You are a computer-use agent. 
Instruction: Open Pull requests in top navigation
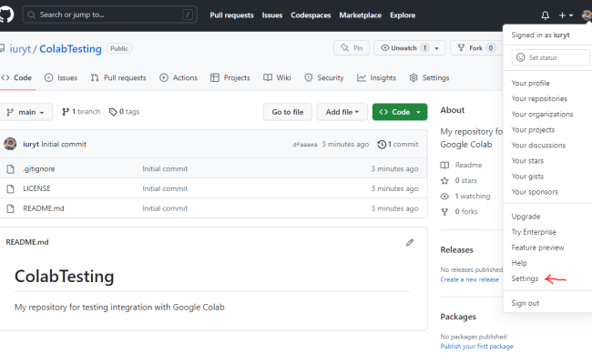(x=231, y=15)
